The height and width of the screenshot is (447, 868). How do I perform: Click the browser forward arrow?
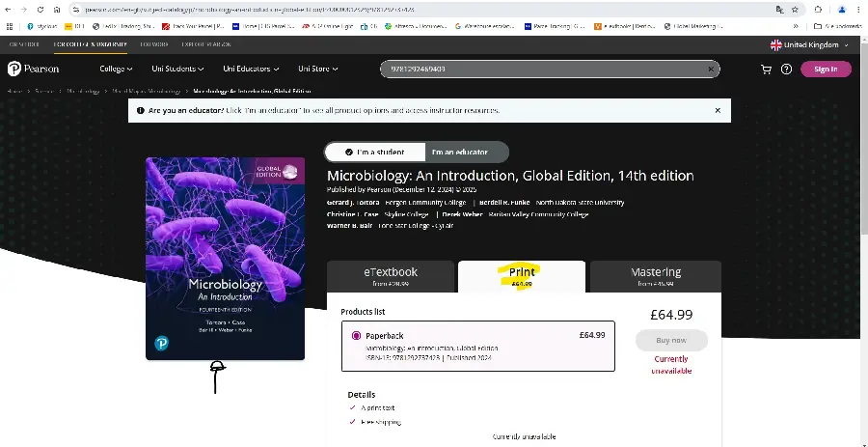24,10
